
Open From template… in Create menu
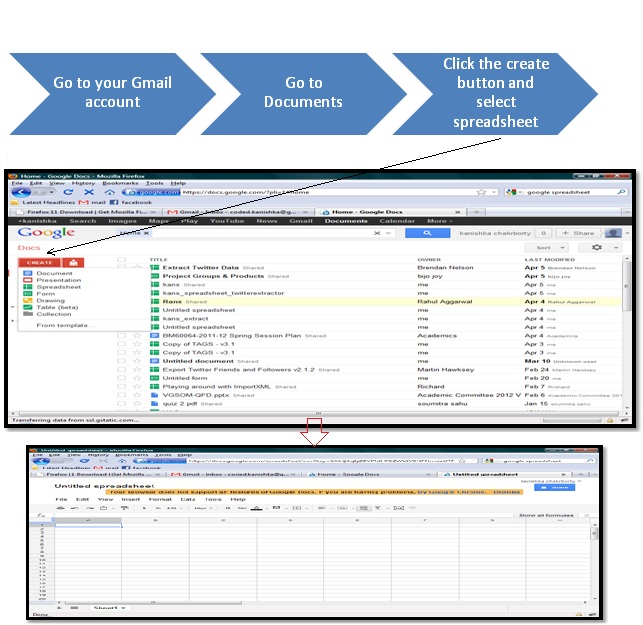click(x=65, y=325)
